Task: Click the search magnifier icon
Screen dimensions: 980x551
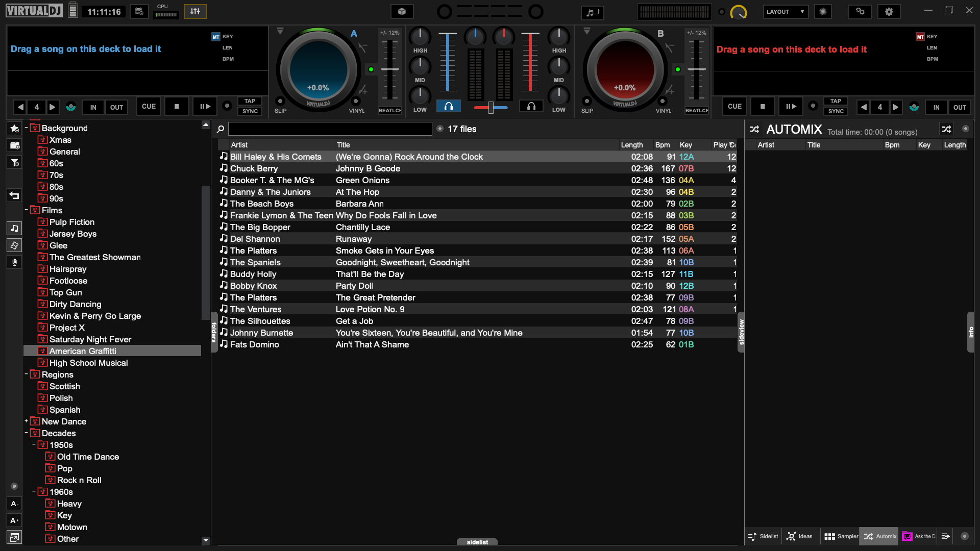Action: (x=220, y=129)
